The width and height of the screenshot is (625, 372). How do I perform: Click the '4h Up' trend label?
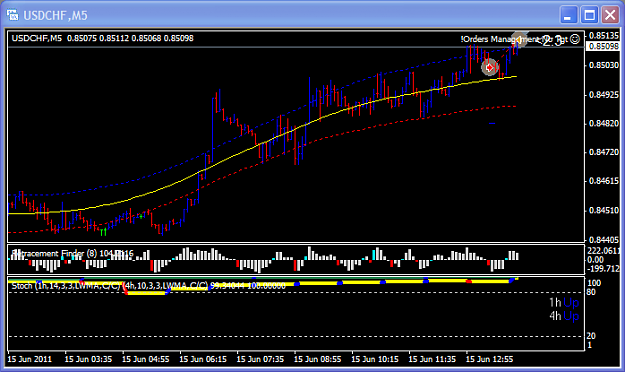click(x=564, y=316)
